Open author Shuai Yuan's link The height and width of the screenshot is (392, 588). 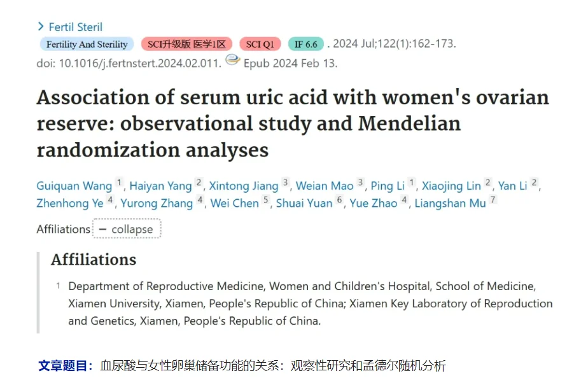[304, 203]
